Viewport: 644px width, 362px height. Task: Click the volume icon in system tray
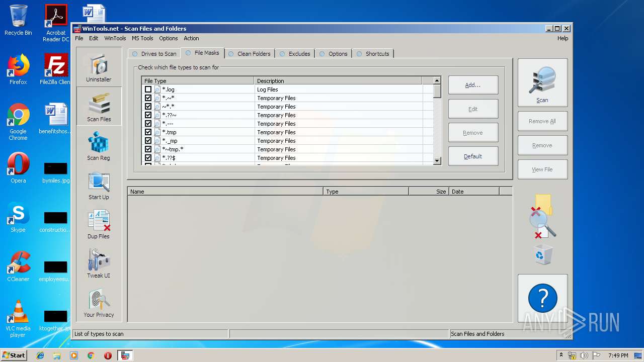coord(584,355)
